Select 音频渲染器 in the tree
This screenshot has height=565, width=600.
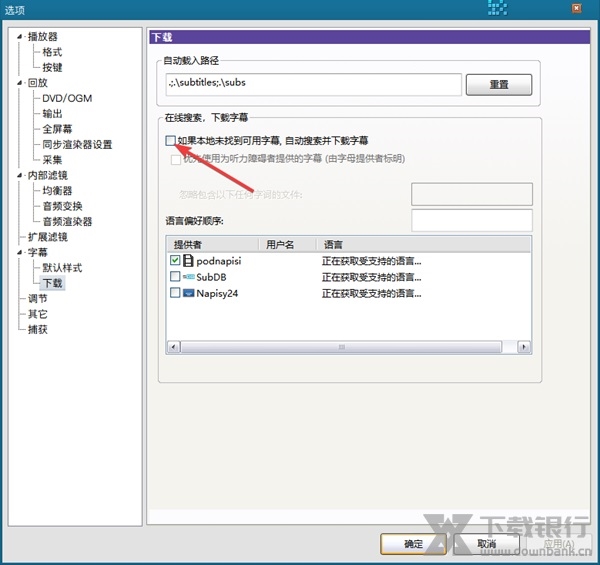tap(67, 221)
